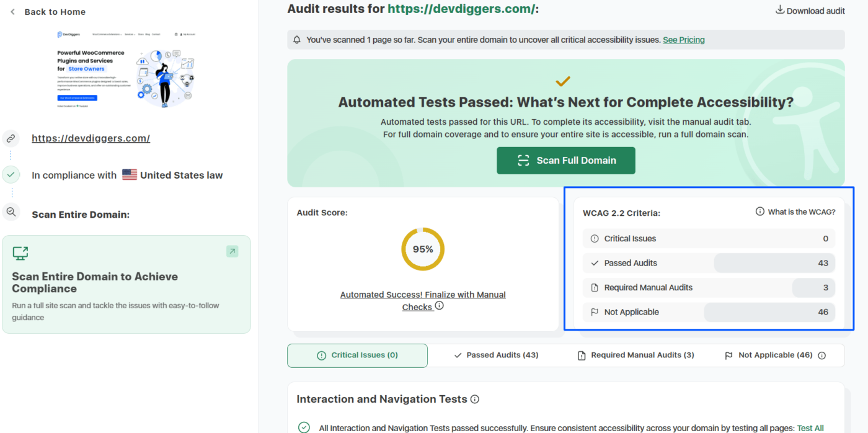Click the Scan Full Domain button
868x433 pixels.
click(x=566, y=161)
